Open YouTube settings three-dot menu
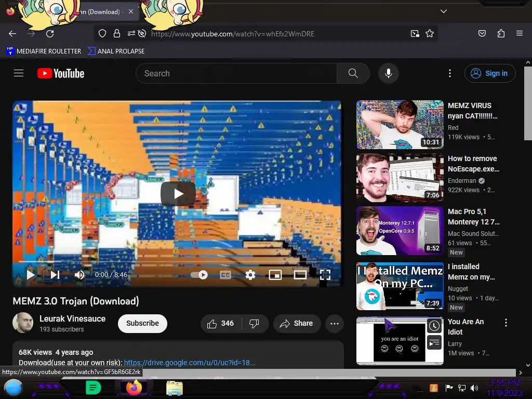532x399 pixels. coord(450,73)
